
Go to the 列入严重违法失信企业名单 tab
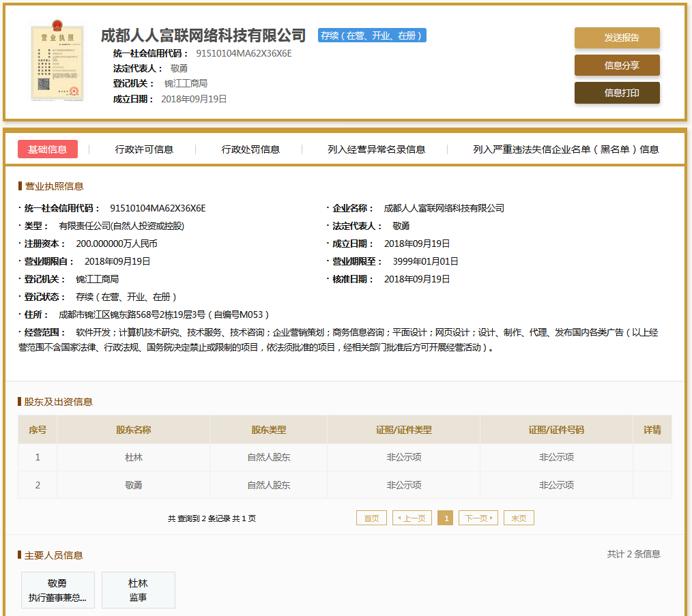point(566,149)
